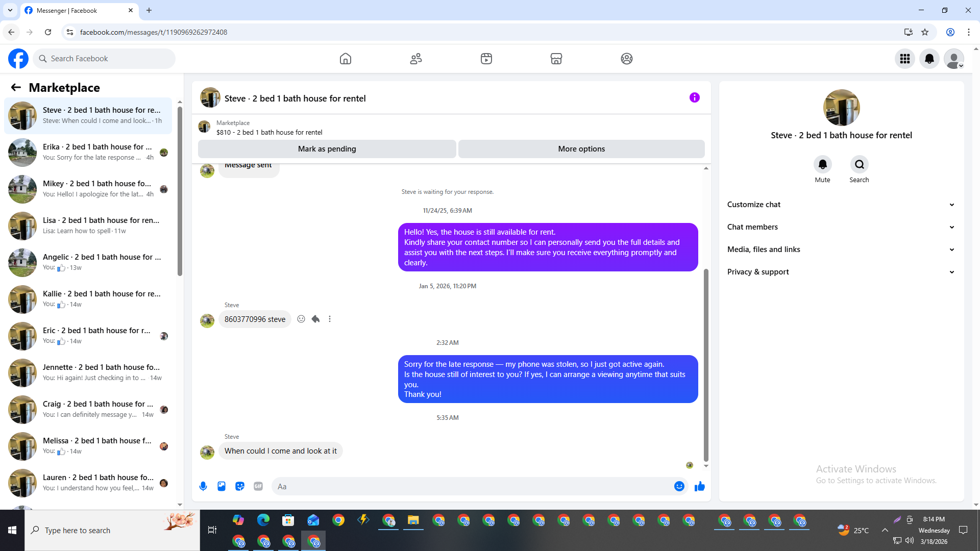Go to the Marketplace tab in the top navigation
980x551 pixels.
(x=556, y=59)
